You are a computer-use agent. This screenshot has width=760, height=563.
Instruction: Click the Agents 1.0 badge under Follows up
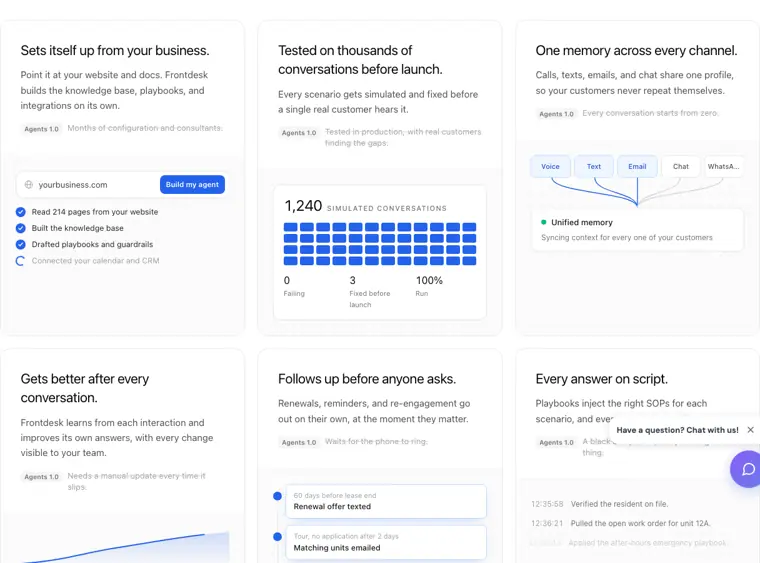pos(299,442)
